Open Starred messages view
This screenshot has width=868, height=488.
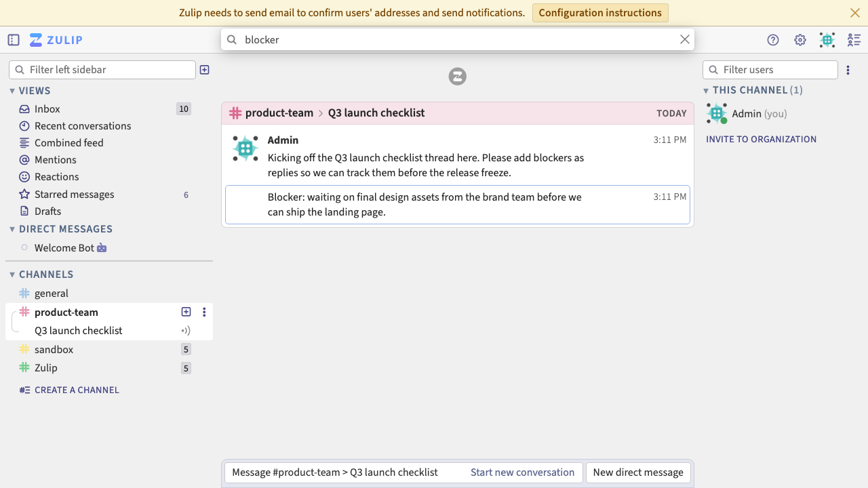pyautogui.click(x=75, y=195)
